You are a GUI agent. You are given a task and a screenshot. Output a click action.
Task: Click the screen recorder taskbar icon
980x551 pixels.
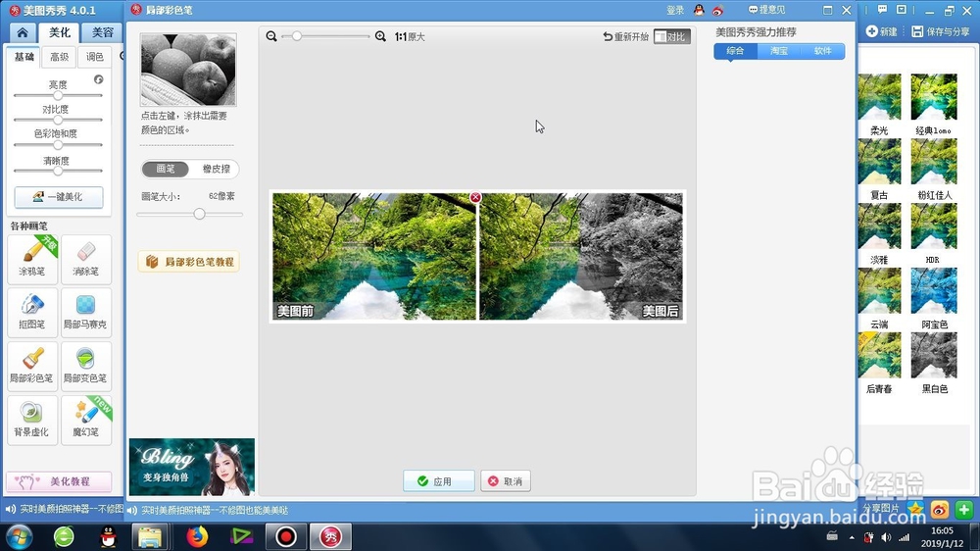click(x=286, y=536)
